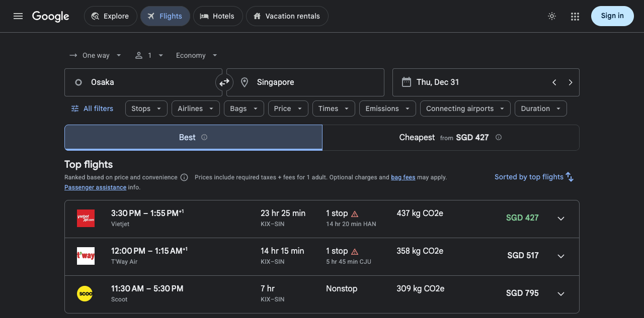Expand the Scoot flight details
This screenshot has width=644, height=318.
pos(561,294)
